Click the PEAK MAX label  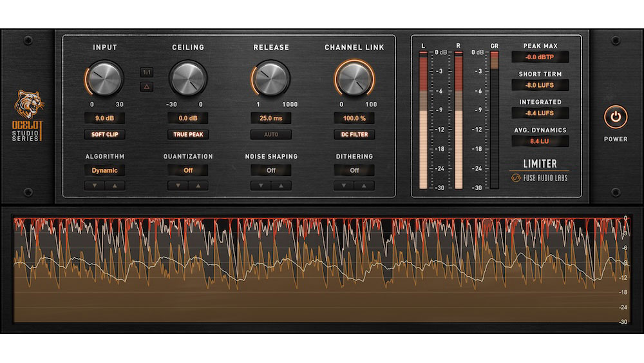tap(540, 46)
